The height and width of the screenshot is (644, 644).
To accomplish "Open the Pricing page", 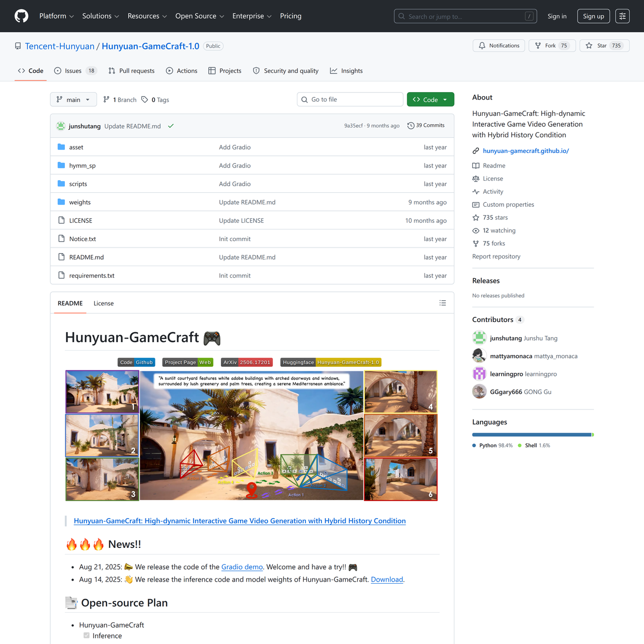I will click(x=291, y=16).
